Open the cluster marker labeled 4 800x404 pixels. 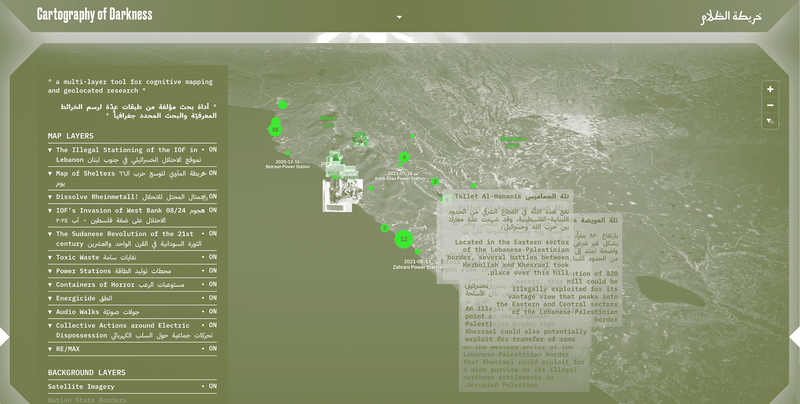pyautogui.click(x=405, y=157)
